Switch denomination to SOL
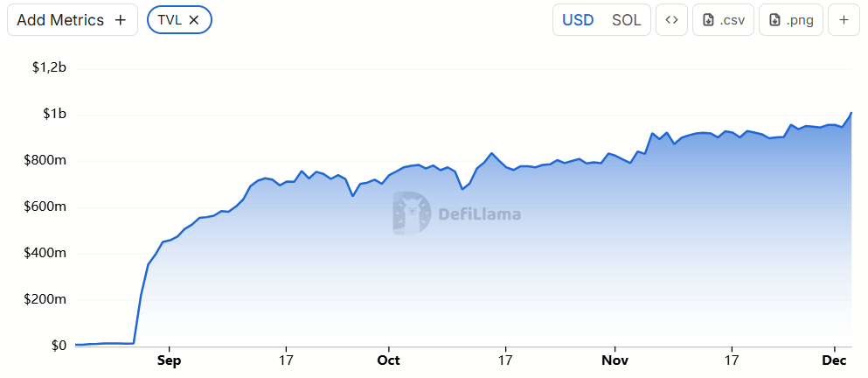 [626, 20]
